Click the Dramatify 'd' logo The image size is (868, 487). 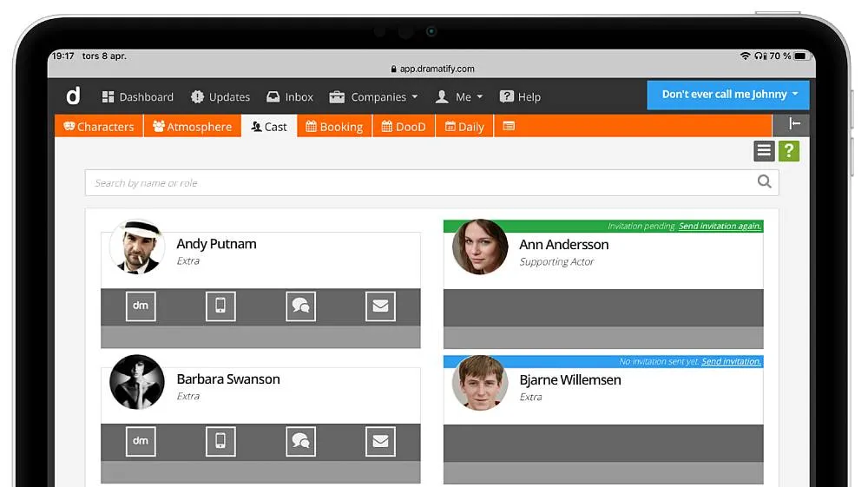pyautogui.click(x=73, y=95)
